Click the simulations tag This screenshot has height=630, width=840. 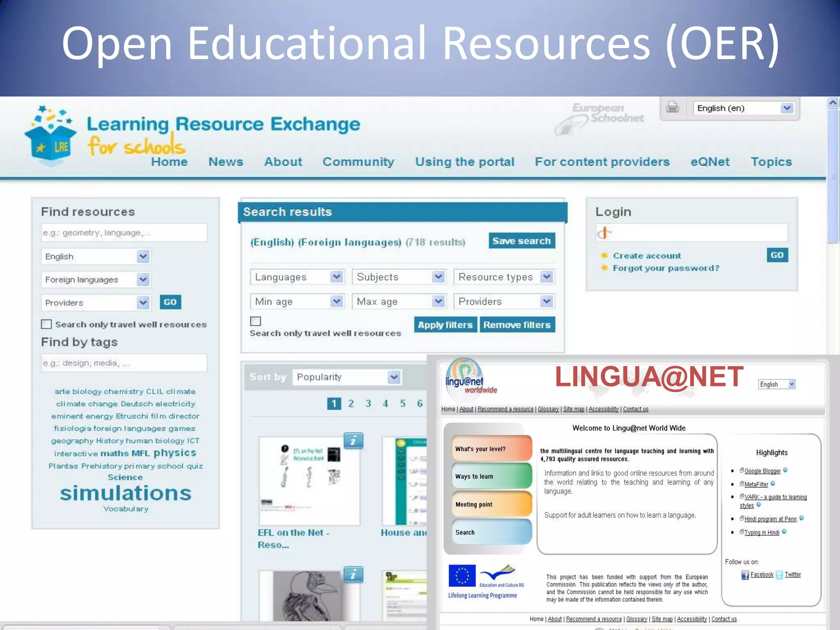(126, 493)
